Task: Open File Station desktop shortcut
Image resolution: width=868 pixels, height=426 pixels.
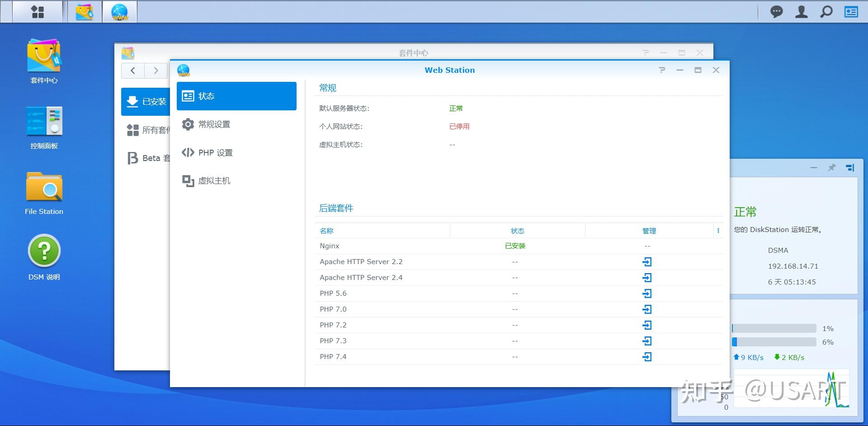Action: pyautogui.click(x=44, y=193)
